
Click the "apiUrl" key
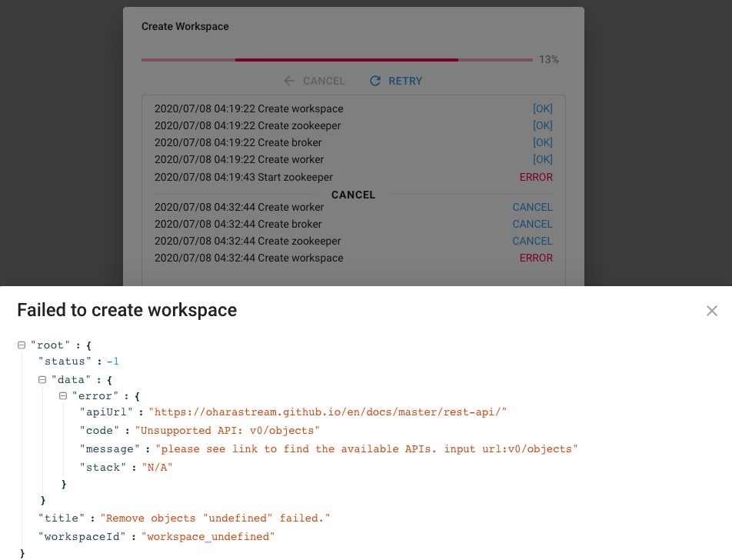pyautogui.click(x=106, y=412)
